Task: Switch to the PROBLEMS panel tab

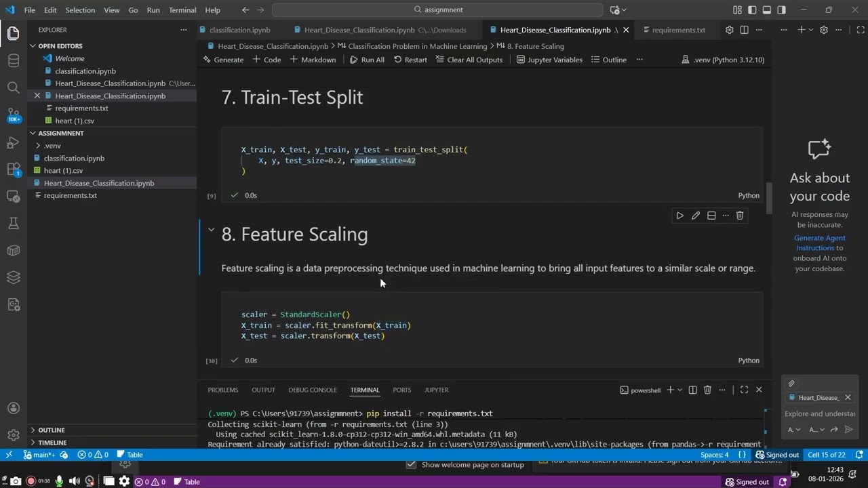Action: point(223,390)
